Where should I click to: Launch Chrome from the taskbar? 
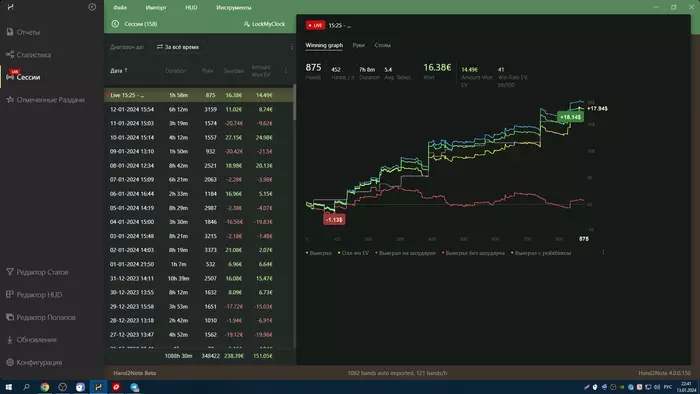[x=45, y=387]
